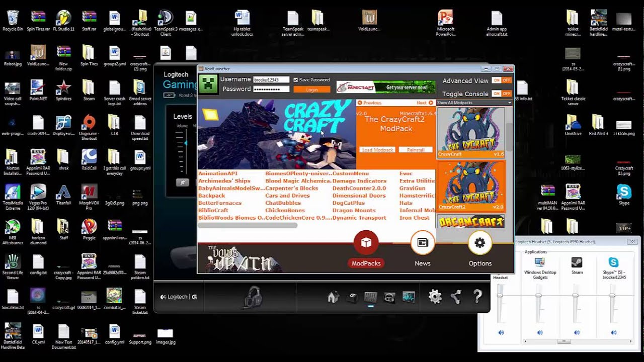Open Logitech help question mark
This screenshot has width=644, height=362.
[x=477, y=297]
